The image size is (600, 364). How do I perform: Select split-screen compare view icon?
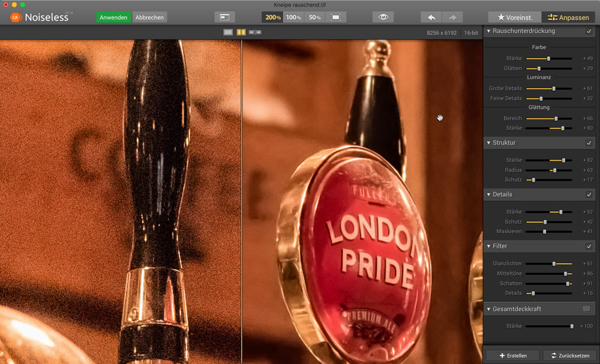[241, 32]
